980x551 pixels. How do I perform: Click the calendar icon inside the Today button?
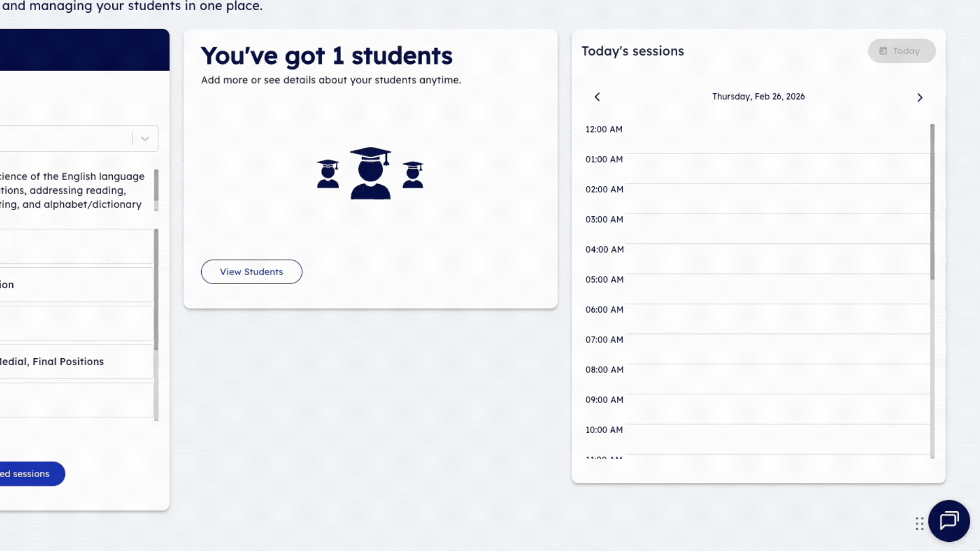pos(884,51)
